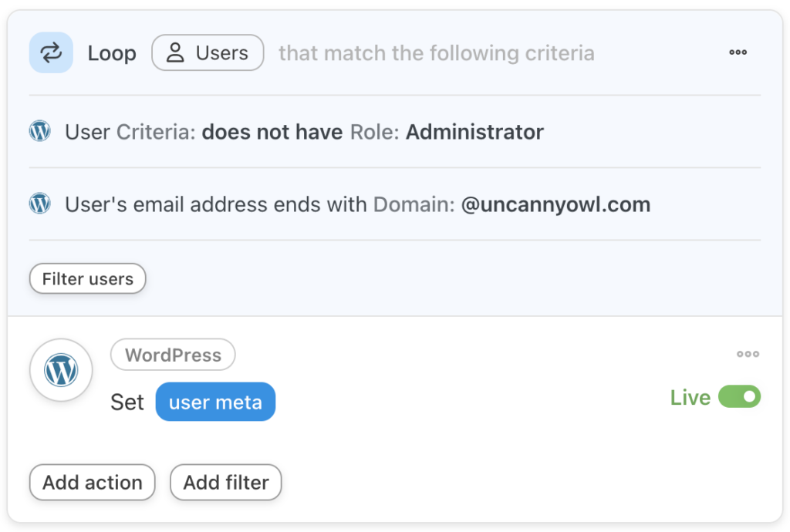Image resolution: width=790 pixels, height=532 pixels.
Task: Click the WordPress integration pill label
Action: coord(172,355)
